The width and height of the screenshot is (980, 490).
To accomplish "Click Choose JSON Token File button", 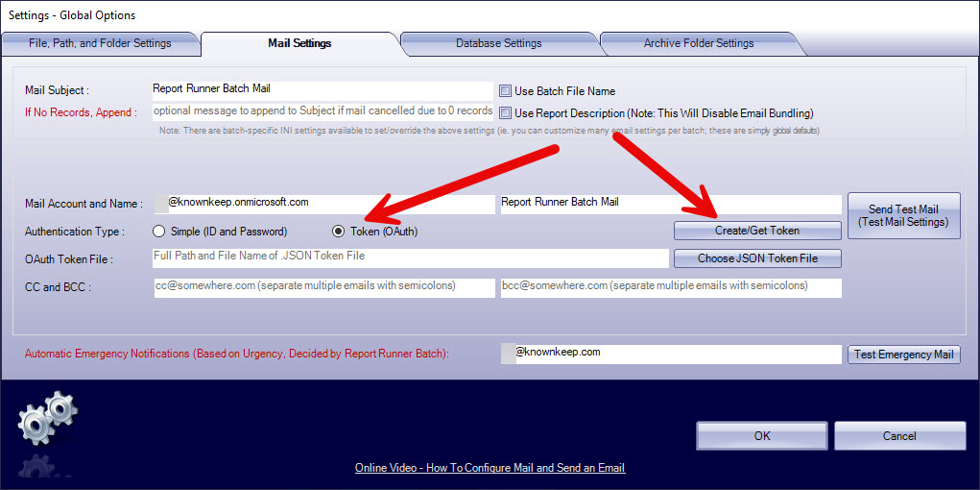I will coord(757,258).
